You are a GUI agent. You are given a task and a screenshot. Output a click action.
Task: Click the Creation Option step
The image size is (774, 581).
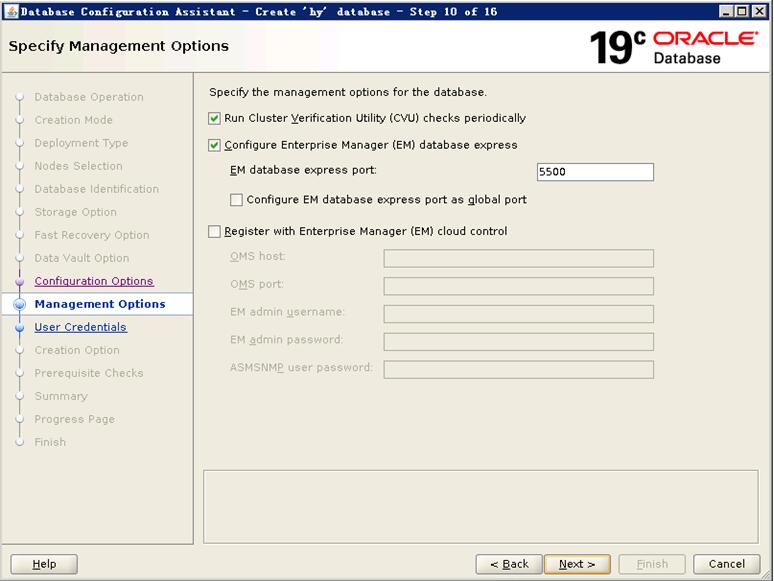(x=77, y=350)
